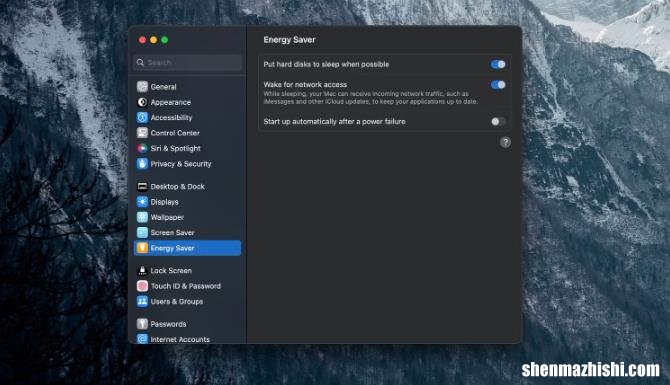The height and width of the screenshot is (385, 670).
Task: Select Desktop & Dock label
Action: pyautogui.click(x=177, y=187)
